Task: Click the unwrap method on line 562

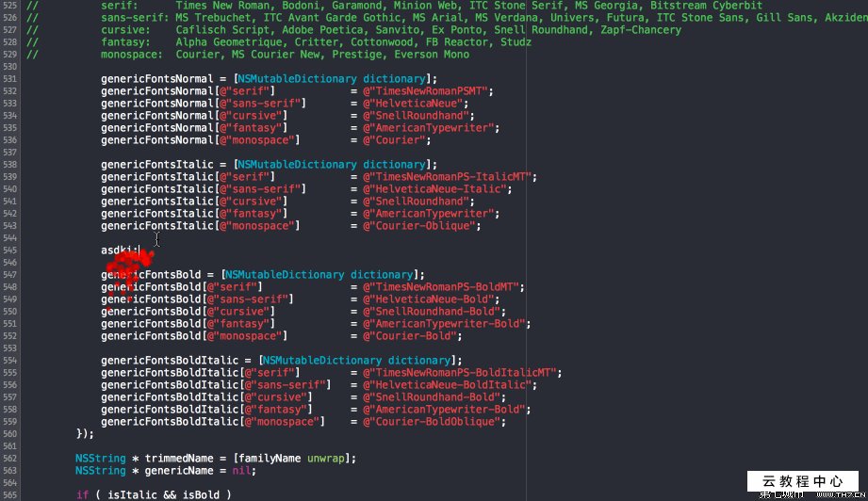Action: pos(325,458)
